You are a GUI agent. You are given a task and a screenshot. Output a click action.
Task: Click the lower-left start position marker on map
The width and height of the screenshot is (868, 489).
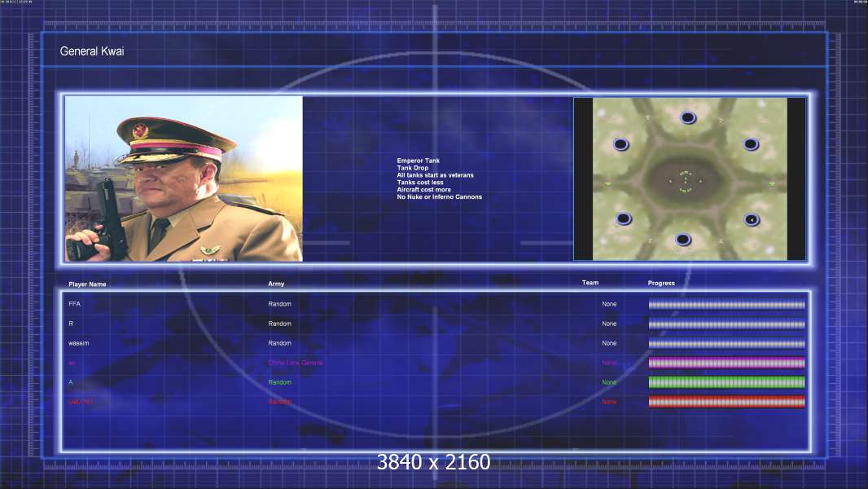[x=624, y=218]
